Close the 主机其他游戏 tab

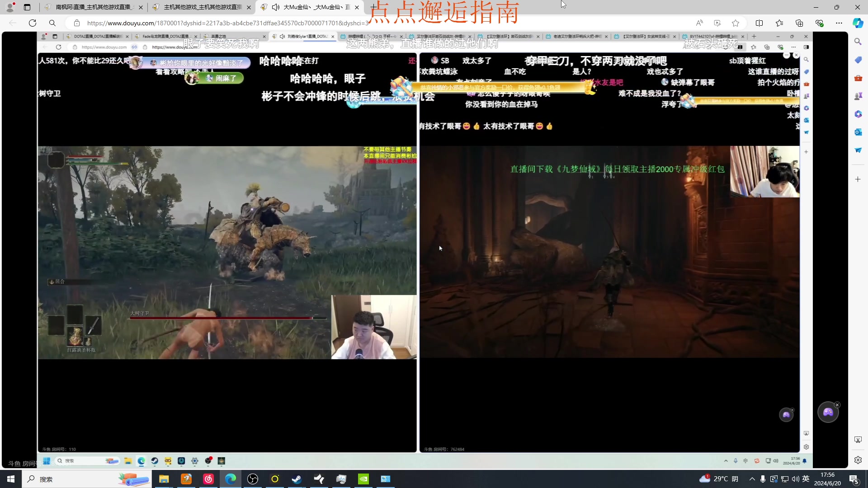point(249,7)
